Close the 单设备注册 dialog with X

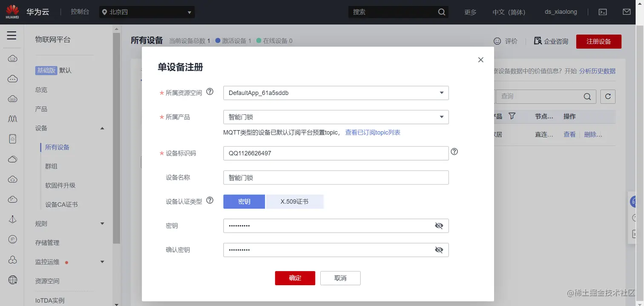481,60
